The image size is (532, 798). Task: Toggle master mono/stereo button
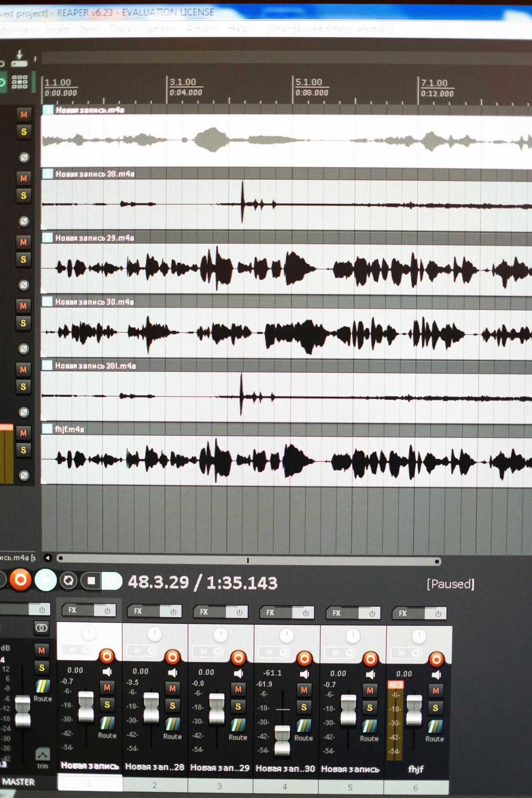(x=41, y=628)
